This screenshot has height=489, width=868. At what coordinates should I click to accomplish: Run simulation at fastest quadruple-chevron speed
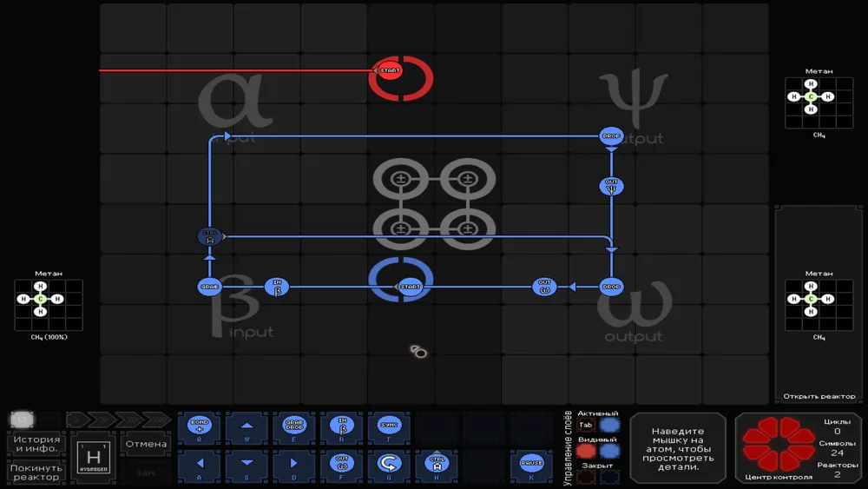tap(157, 420)
